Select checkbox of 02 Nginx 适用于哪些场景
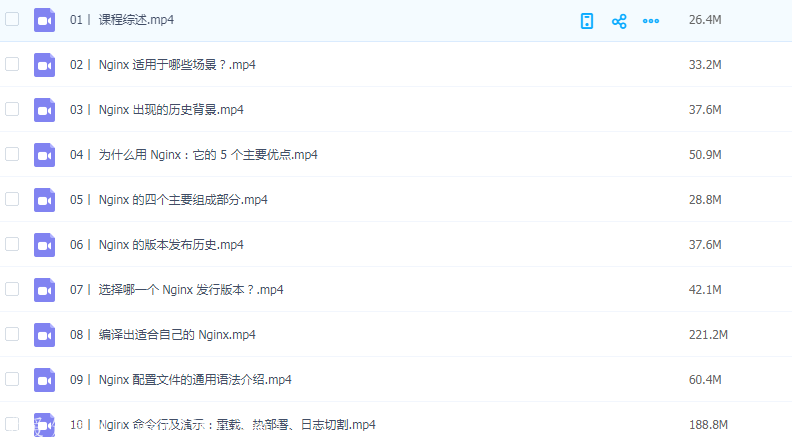The height and width of the screenshot is (443, 792). click(12, 64)
